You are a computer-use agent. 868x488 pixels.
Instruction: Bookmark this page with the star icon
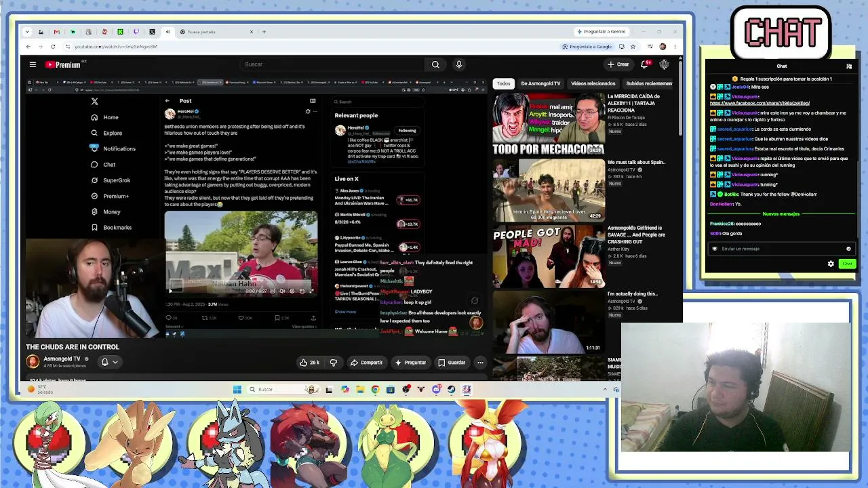click(633, 47)
